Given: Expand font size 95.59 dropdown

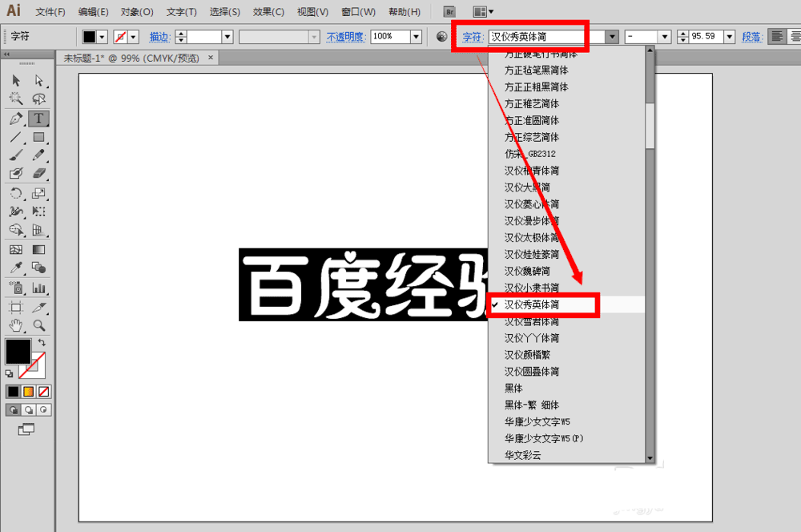Looking at the screenshot, I should [x=730, y=37].
